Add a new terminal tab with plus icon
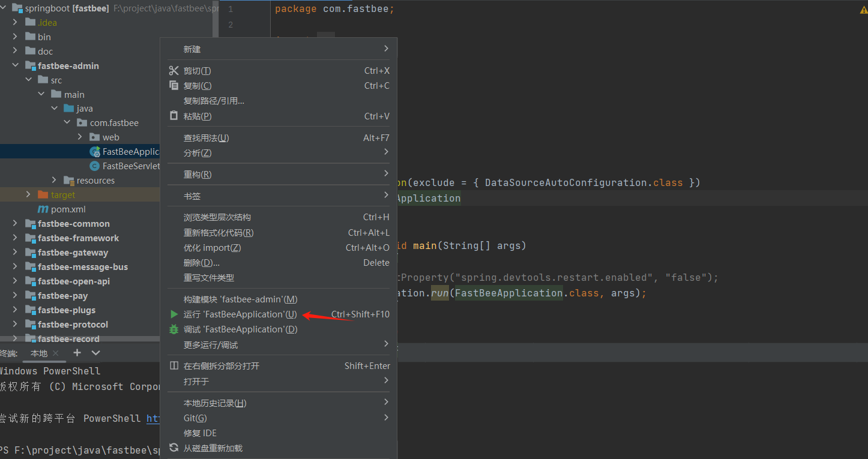 coord(77,353)
